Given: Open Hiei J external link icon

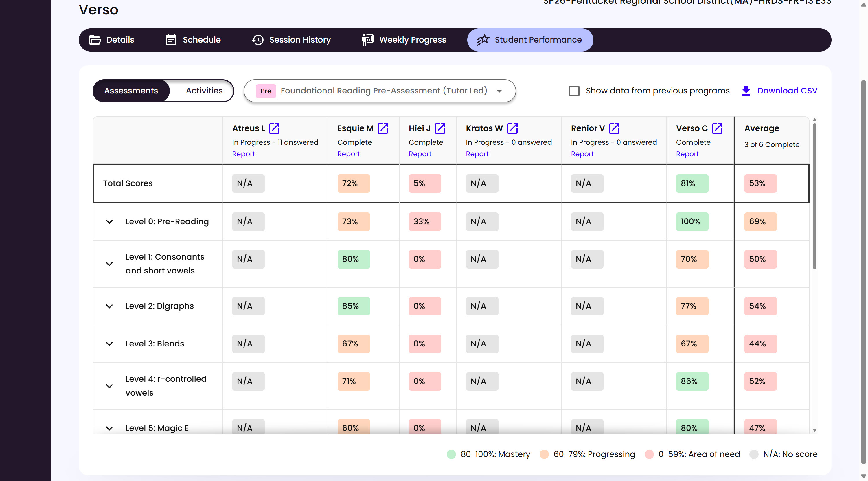Looking at the screenshot, I should click(440, 128).
